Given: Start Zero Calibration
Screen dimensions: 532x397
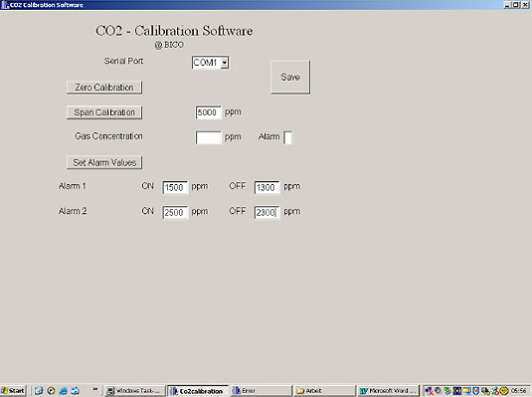Looking at the screenshot, I should (x=104, y=88).
